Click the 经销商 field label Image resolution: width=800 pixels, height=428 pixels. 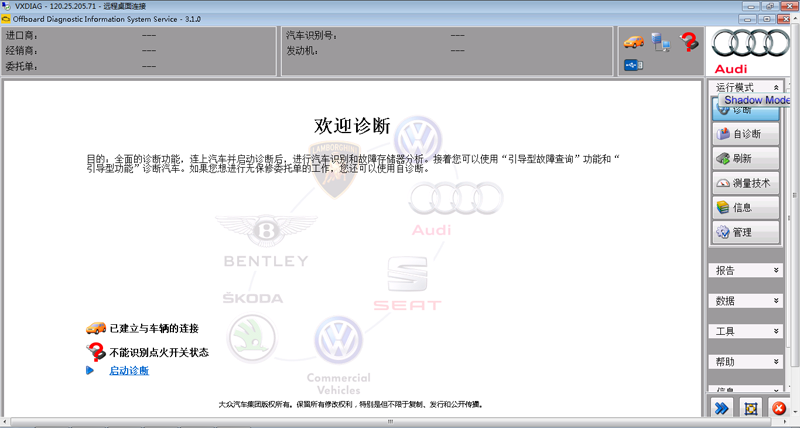21,51
